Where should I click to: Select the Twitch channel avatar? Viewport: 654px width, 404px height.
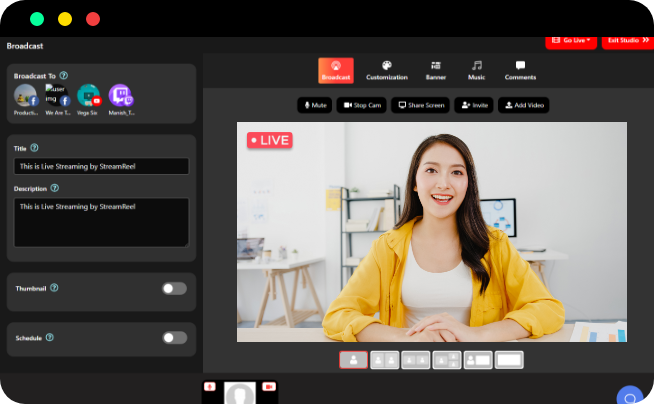point(120,96)
